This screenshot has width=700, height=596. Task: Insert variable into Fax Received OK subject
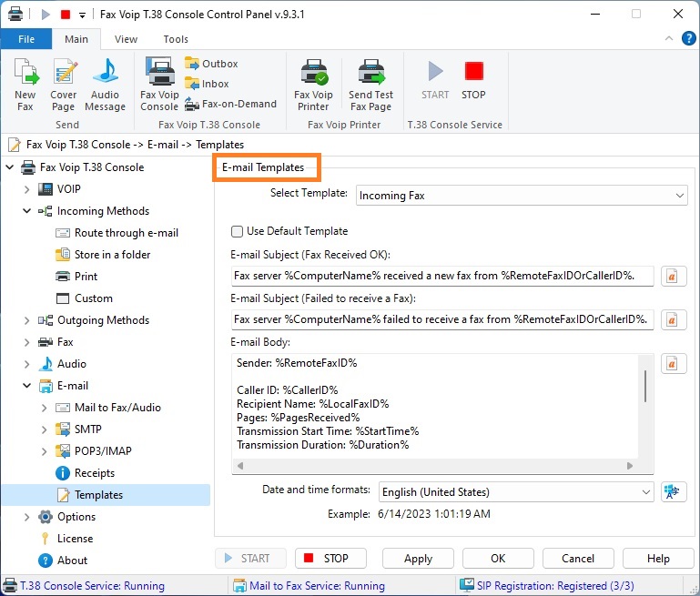(674, 276)
